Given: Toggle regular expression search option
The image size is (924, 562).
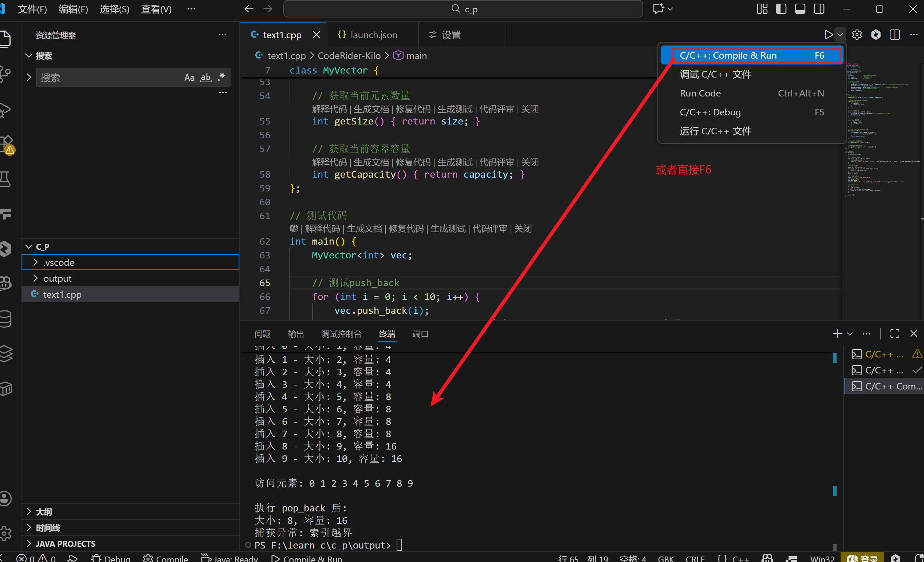Looking at the screenshot, I should tap(221, 78).
